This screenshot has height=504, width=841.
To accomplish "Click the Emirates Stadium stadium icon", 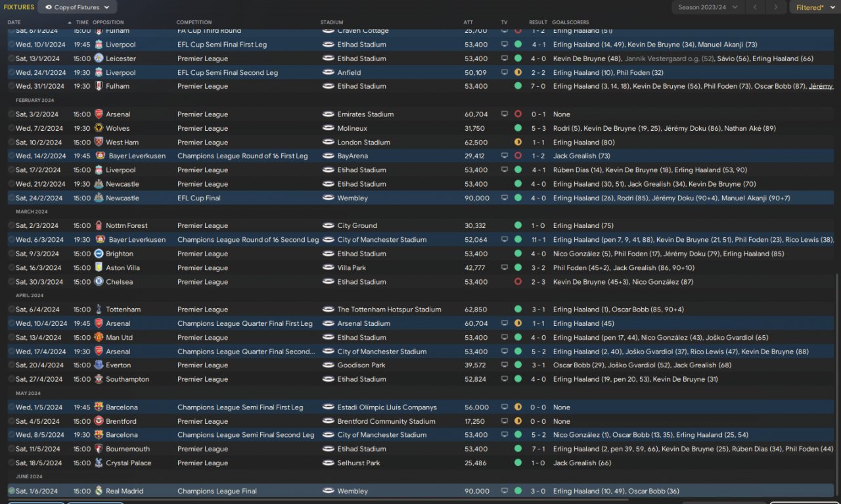I will pyautogui.click(x=329, y=114).
